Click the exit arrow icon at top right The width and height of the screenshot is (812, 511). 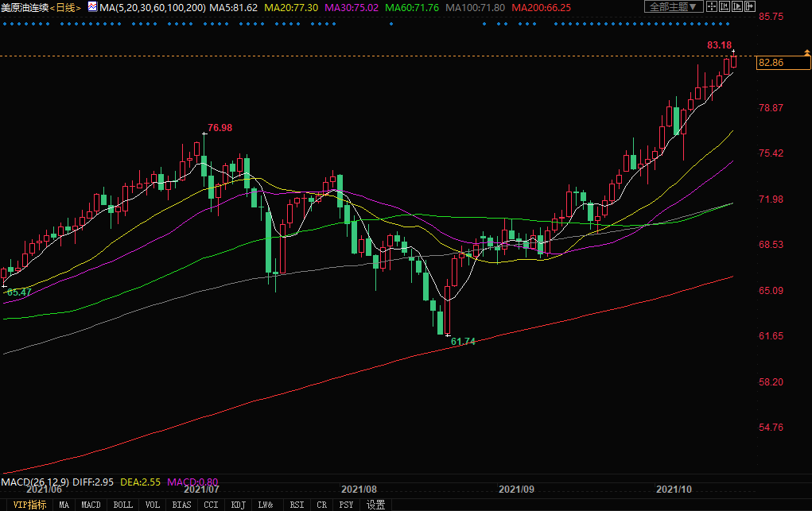pos(749,7)
